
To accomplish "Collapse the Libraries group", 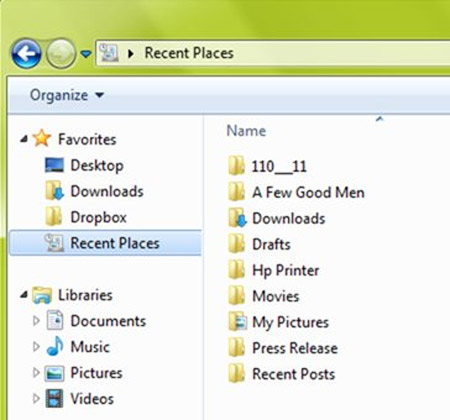I will pyautogui.click(x=24, y=294).
